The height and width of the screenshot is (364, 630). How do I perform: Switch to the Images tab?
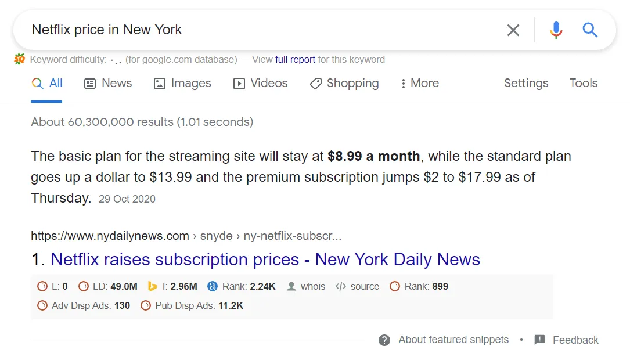click(x=182, y=83)
